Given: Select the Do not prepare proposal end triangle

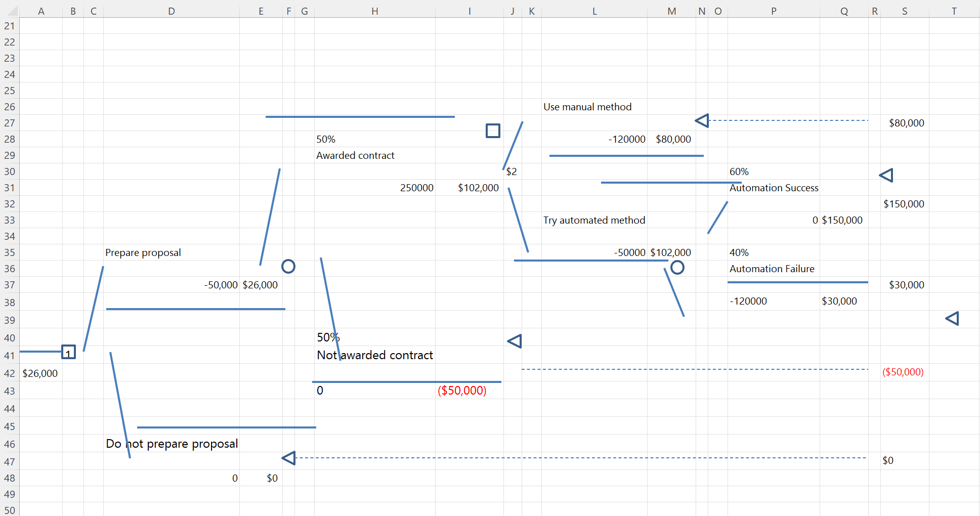Looking at the screenshot, I should (x=288, y=458).
